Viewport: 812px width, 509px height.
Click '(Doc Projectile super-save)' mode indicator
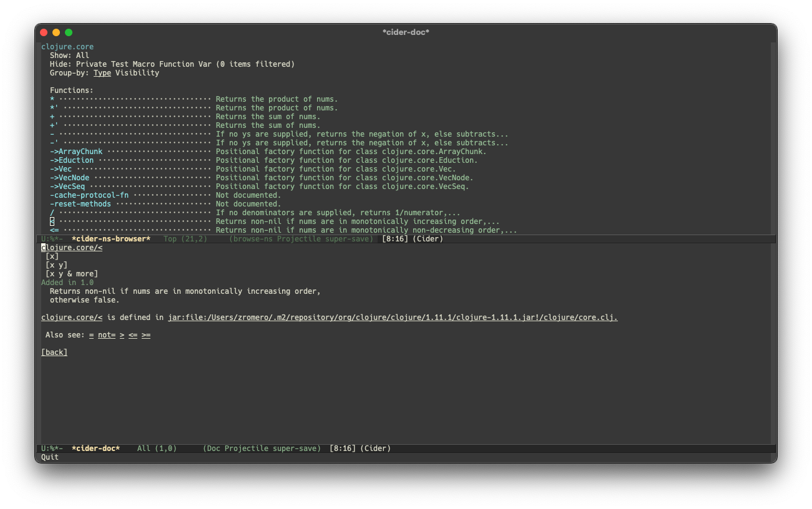262,448
